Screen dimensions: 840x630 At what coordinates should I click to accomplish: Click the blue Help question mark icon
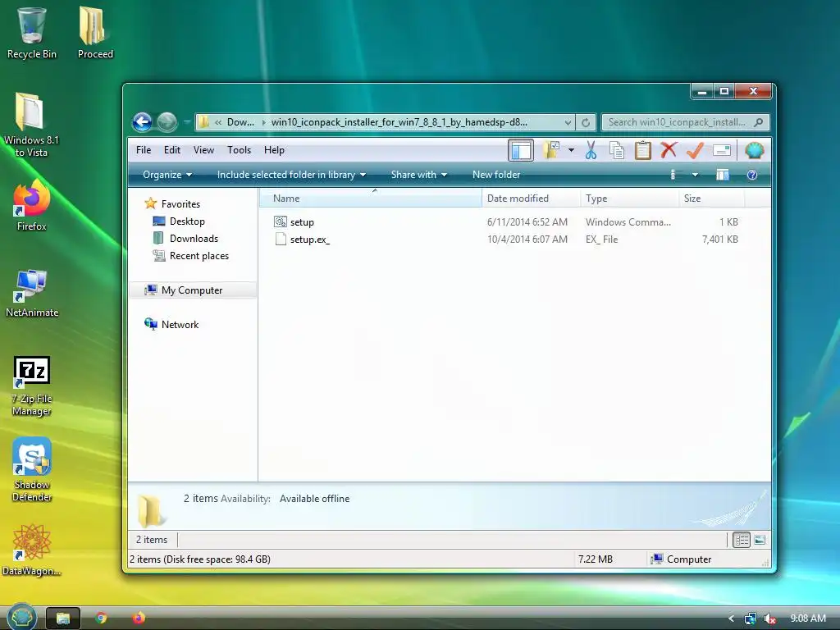[751, 175]
